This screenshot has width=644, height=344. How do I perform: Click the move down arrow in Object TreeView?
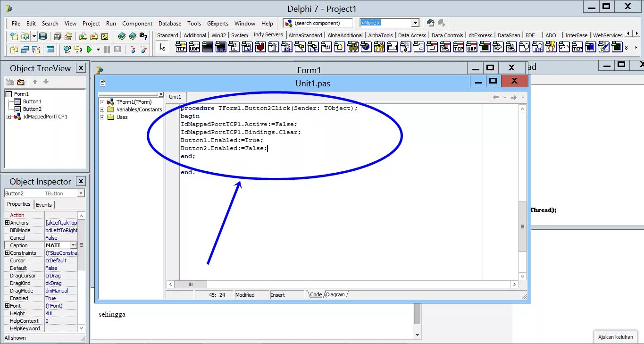(46, 82)
